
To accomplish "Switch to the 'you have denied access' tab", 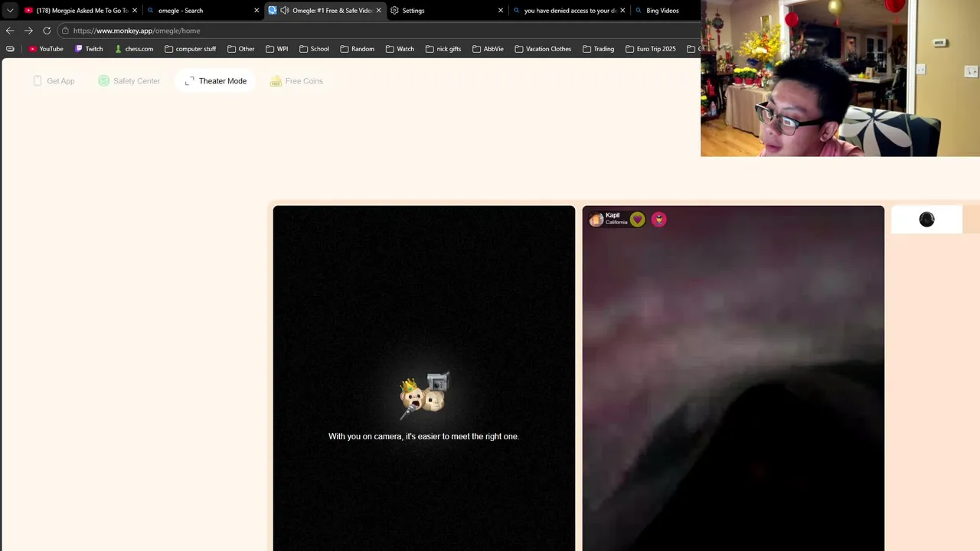I will (570, 11).
